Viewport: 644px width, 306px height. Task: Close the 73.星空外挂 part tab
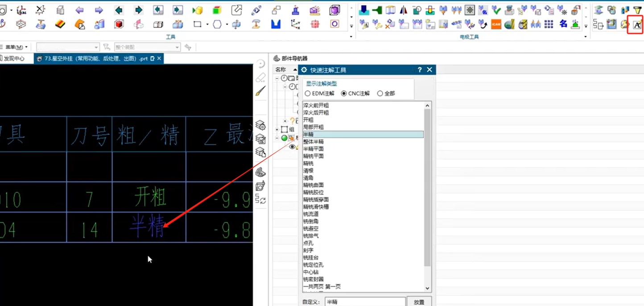[x=159, y=58]
